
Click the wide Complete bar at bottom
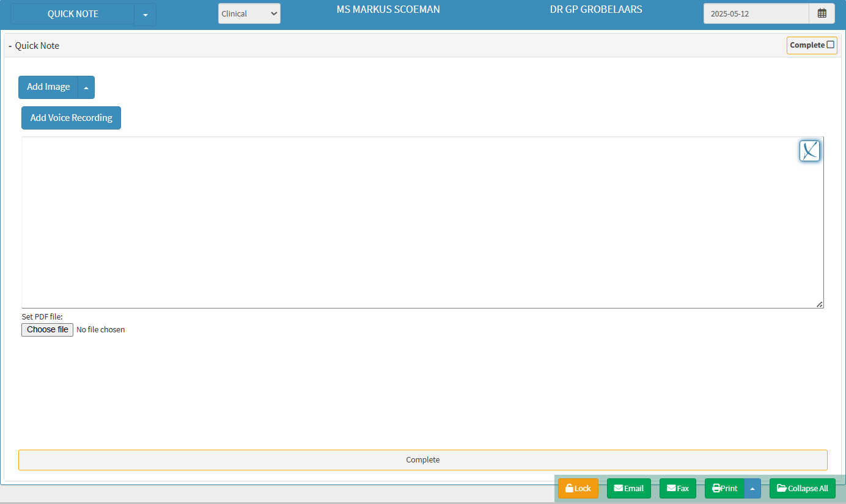coord(422,459)
